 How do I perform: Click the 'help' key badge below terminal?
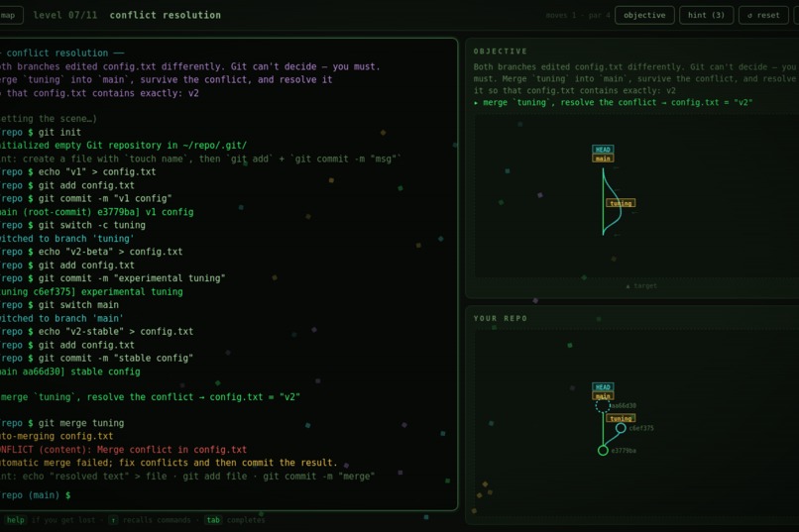pos(15,520)
